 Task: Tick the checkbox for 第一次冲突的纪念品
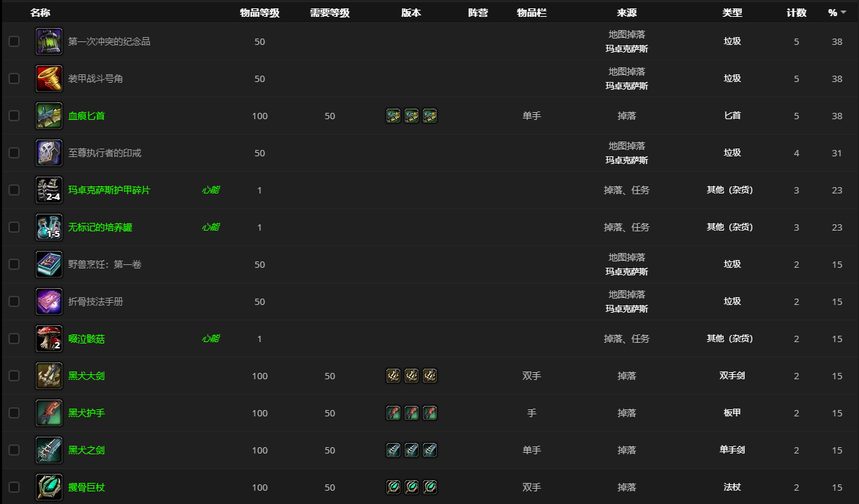(x=14, y=41)
